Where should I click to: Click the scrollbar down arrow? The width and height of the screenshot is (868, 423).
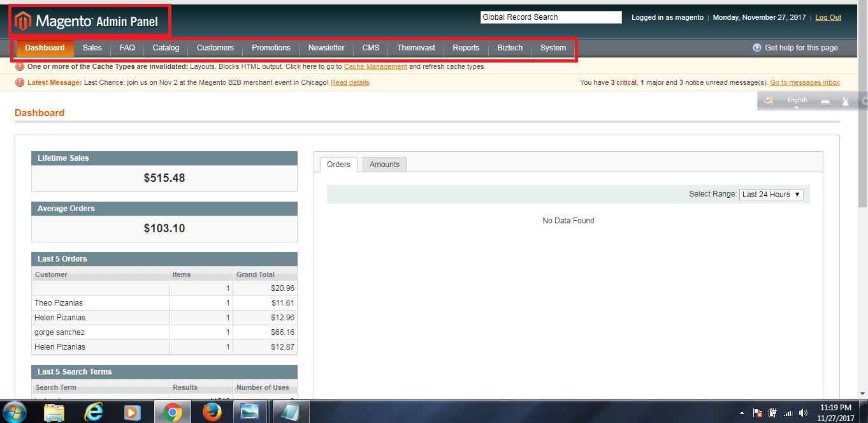click(863, 394)
